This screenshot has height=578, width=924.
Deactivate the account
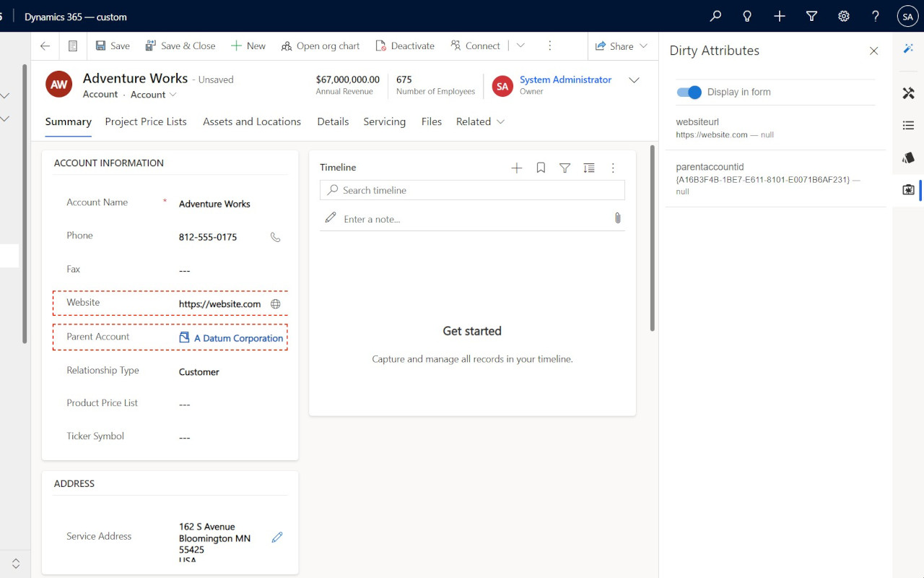point(405,46)
